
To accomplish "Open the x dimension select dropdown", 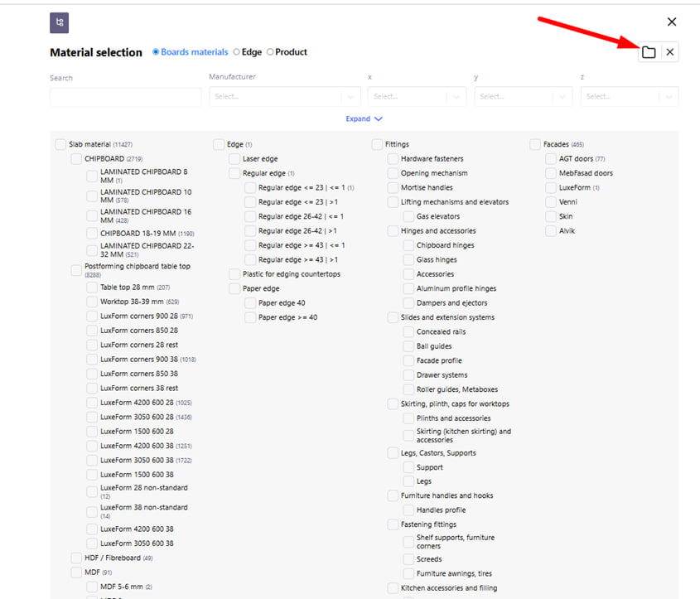I will tap(417, 97).
